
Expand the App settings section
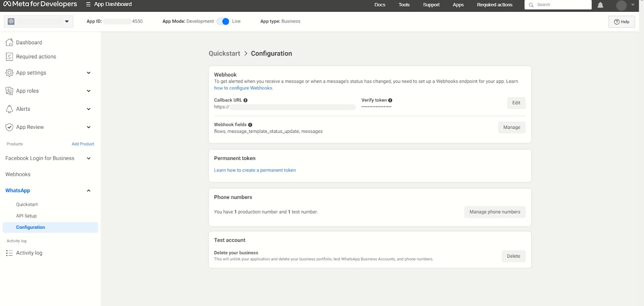(x=89, y=73)
